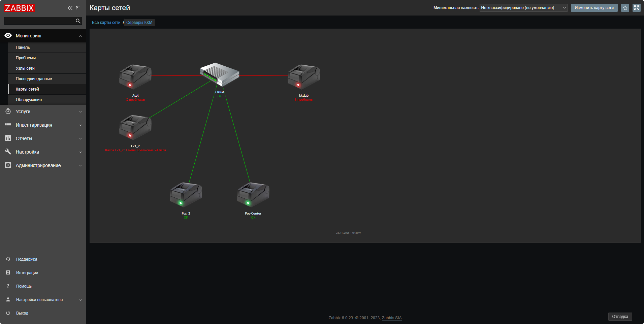Click the Atol cash register icon
Image resolution: width=644 pixels, height=324 pixels.
coord(135,77)
